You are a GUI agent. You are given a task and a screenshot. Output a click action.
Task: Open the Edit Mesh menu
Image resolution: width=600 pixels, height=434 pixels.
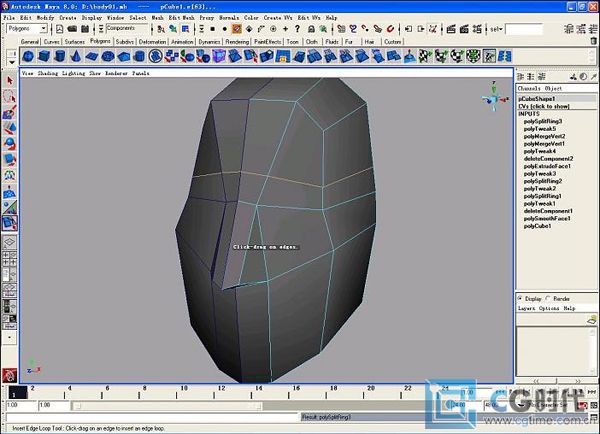point(182,18)
